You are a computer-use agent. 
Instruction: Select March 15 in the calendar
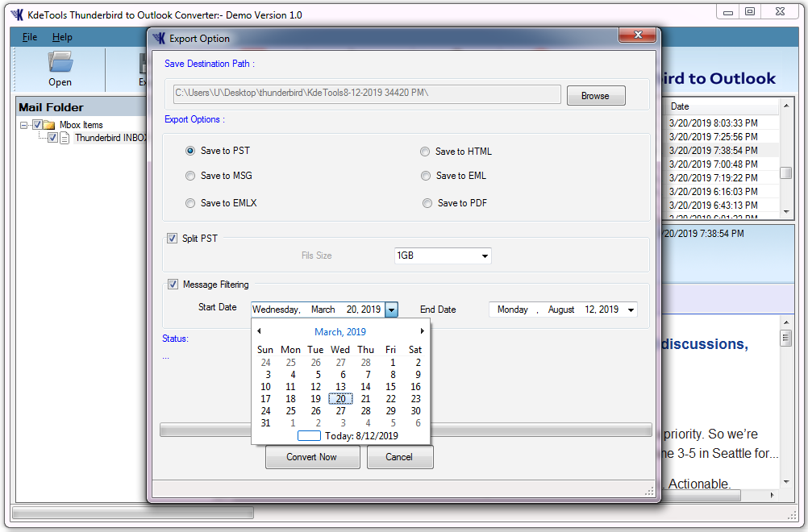click(x=390, y=387)
